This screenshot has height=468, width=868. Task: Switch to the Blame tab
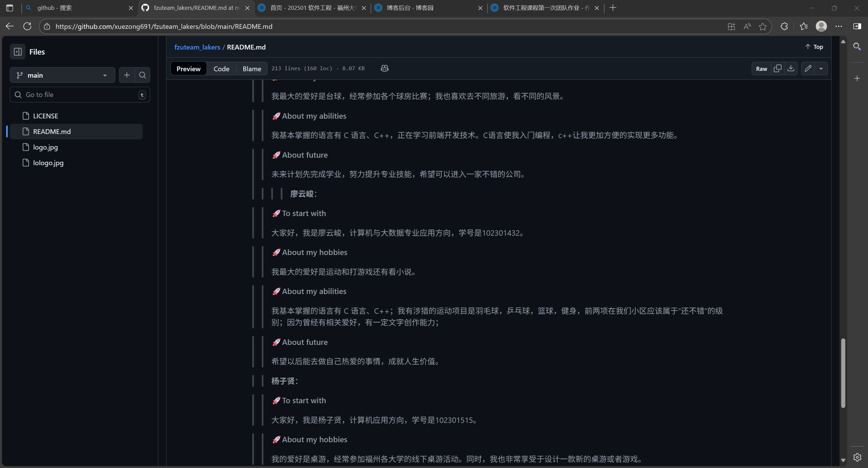click(x=251, y=69)
